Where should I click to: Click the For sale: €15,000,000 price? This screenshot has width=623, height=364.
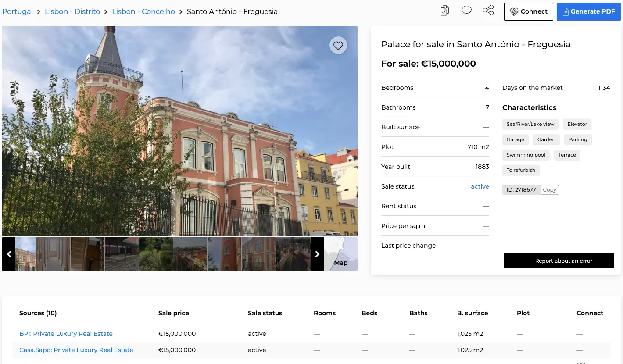click(429, 64)
